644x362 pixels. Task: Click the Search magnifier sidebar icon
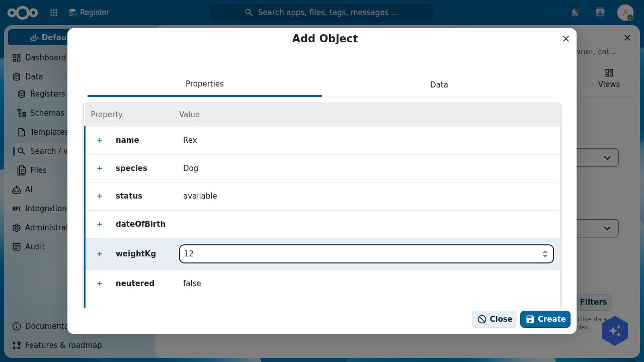pos(22,151)
